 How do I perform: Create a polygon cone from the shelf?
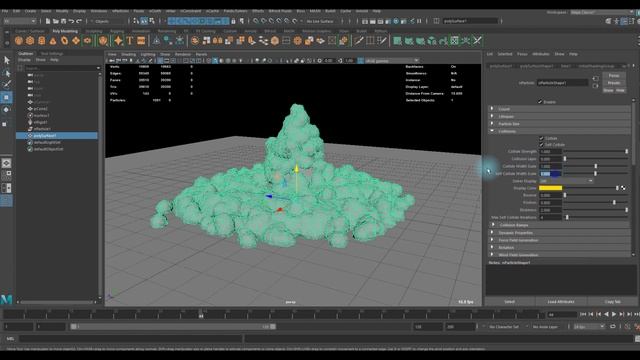pyautogui.click(x=53, y=40)
